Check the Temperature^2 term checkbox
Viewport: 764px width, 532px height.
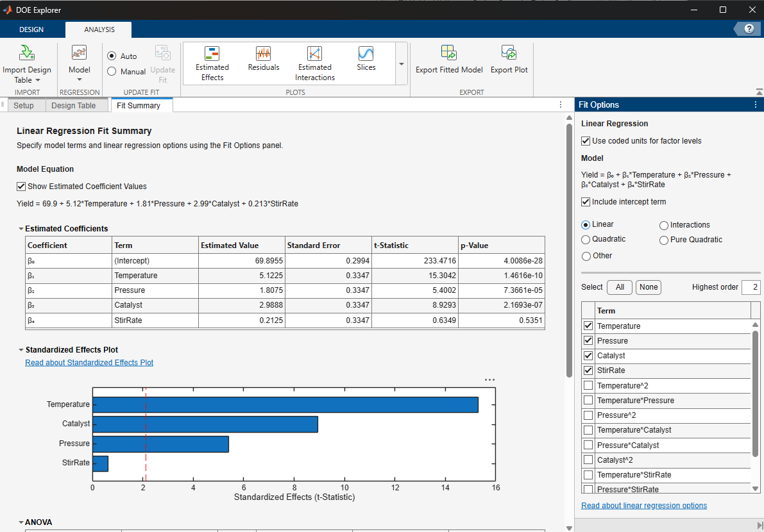588,385
